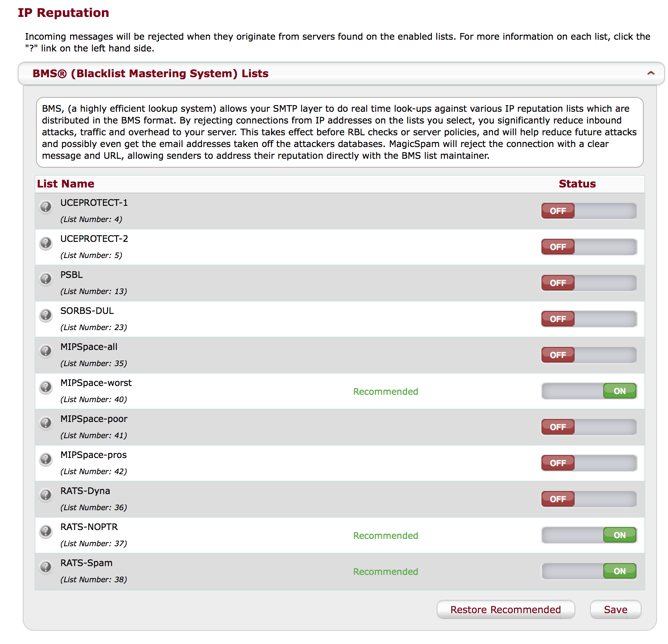The height and width of the screenshot is (644, 668).
Task: Enable the UCEPROTECT-1 list toggle
Action: (589, 211)
